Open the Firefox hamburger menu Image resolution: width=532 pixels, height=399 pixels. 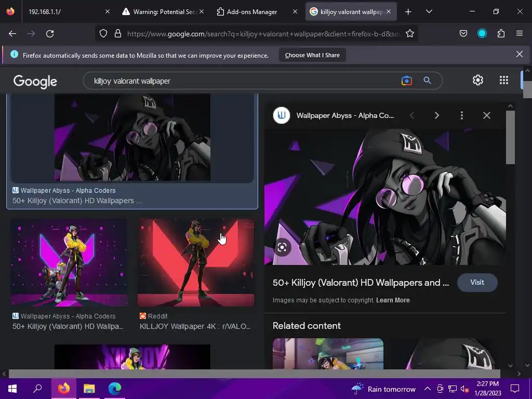(520, 34)
